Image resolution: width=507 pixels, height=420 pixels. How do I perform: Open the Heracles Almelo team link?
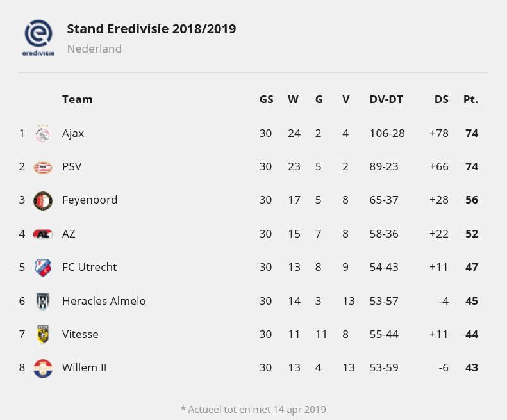click(x=104, y=301)
